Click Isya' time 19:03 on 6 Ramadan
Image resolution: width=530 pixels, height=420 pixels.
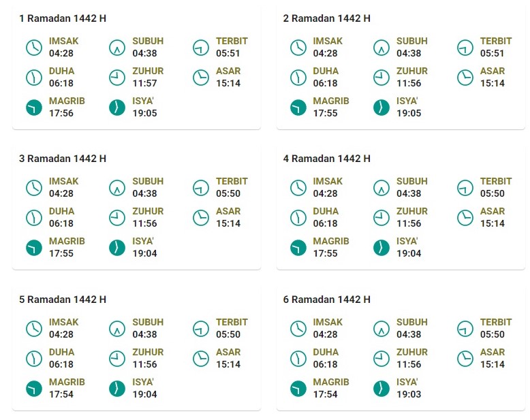pos(409,394)
